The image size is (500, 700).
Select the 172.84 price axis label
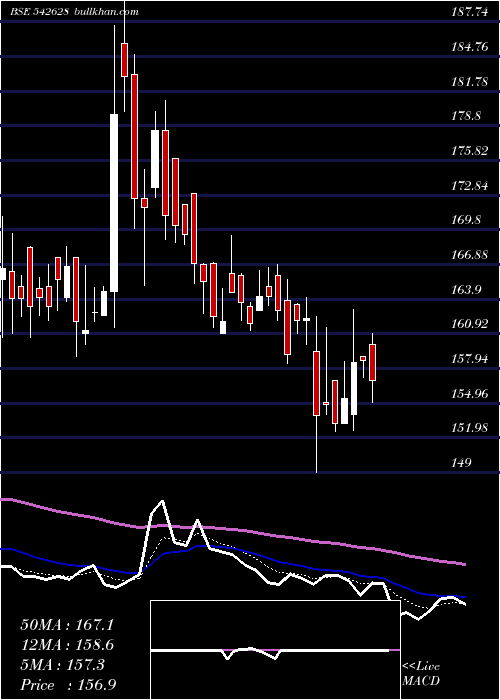coord(469,186)
